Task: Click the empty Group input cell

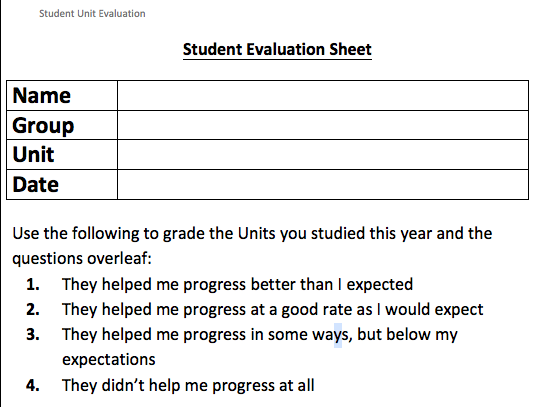Action: coord(323,125)
